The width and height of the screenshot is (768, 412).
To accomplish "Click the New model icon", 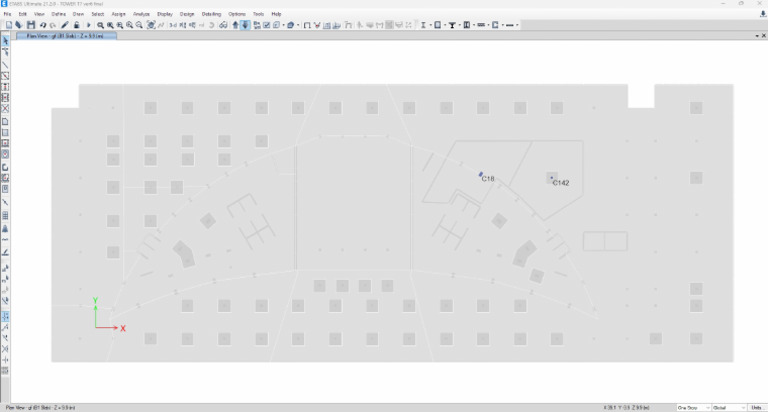I will pos(9,25).
